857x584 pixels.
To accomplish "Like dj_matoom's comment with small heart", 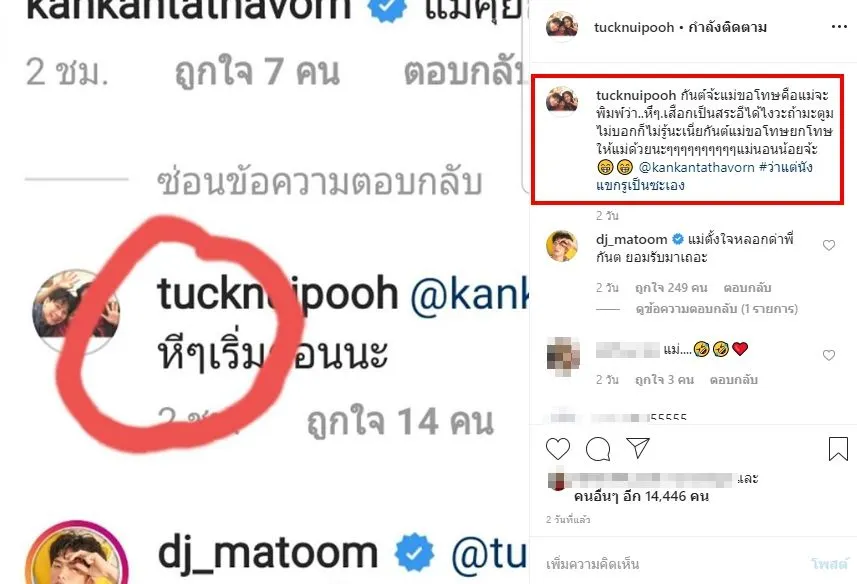I will coord(829,245).
